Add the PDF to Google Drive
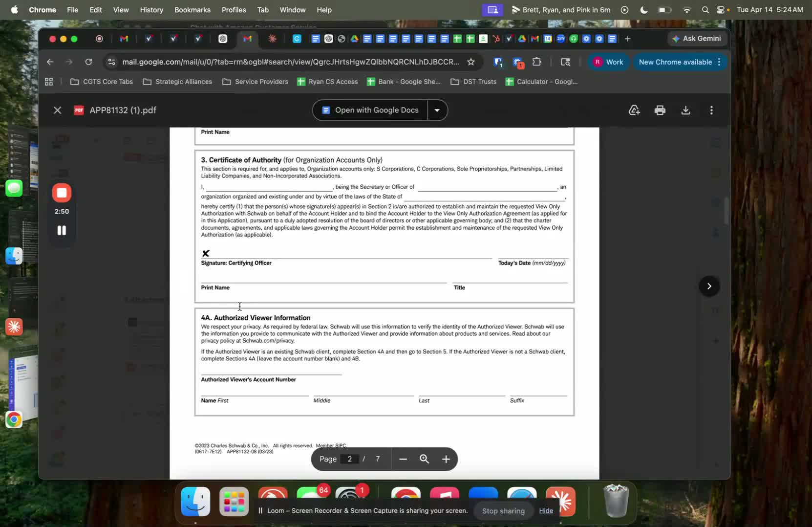Viewport: 812px width, 527px height. click(x=634, y=110)
